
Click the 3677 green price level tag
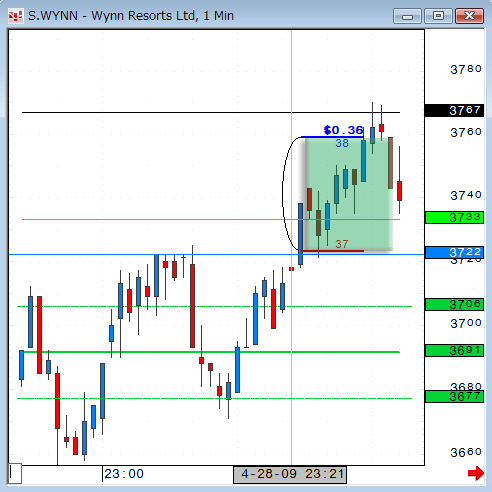point(454,397)
